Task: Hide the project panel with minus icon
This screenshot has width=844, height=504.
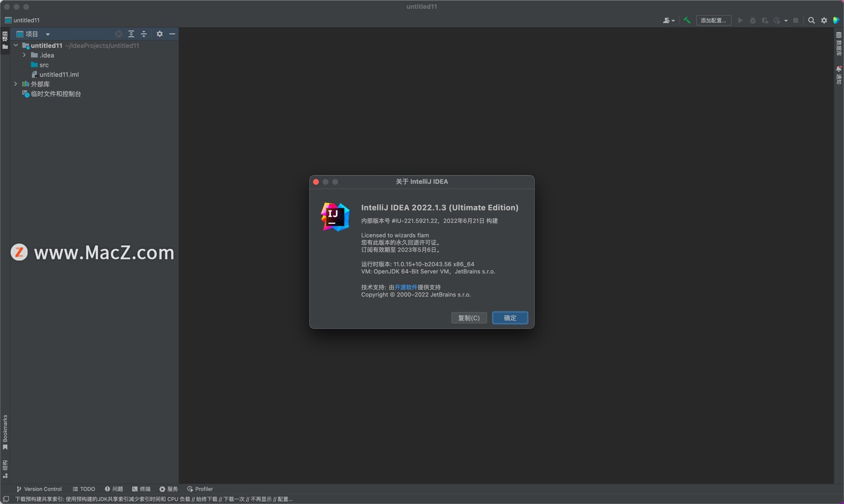Action: (172, 34)
